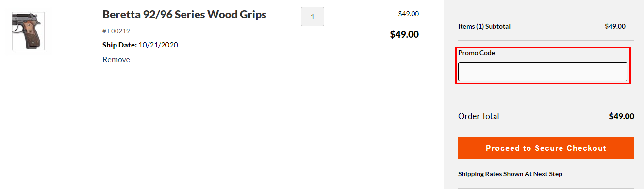The height and width of the screenshot is (189, 644).
Task: Click the small unit price above line total
Action: coord(408,14)
